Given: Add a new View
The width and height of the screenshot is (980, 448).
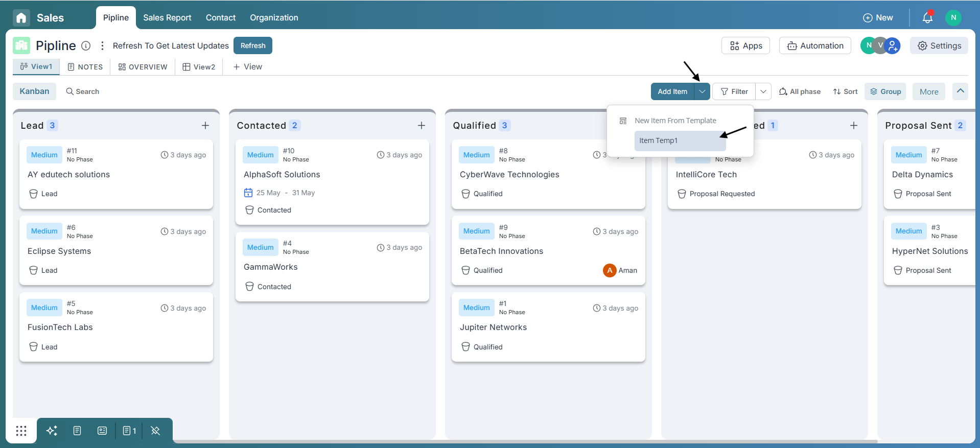Looking at the screenshot, I should click(x=248, y=67).
